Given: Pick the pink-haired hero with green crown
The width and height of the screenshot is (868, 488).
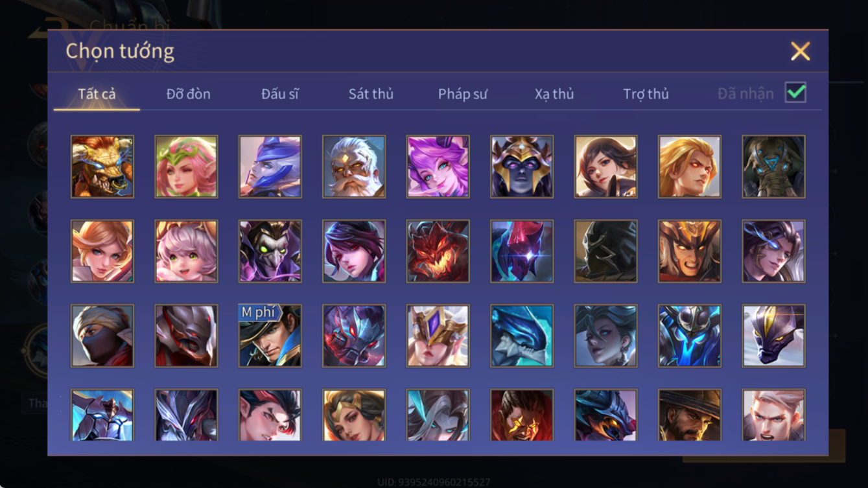Looking at the screenshot, I should (186, 167).
